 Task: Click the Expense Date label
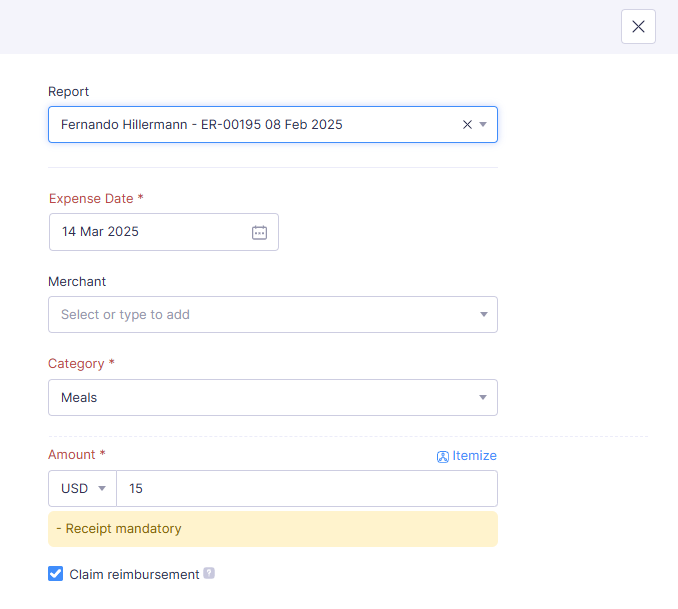click(x=91, y=199)
